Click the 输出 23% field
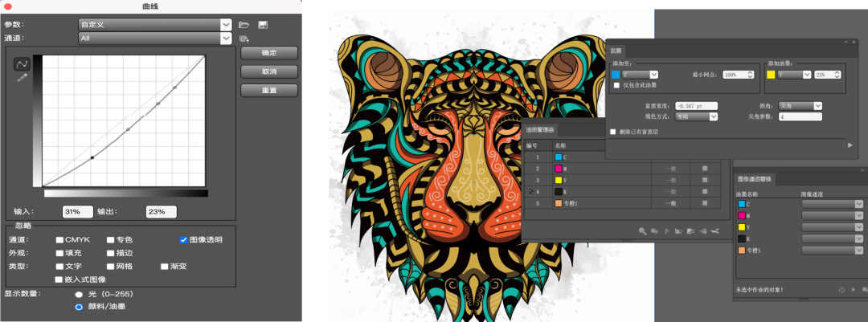Viewport: 868px width, 322px height. [x=161, y=211]
